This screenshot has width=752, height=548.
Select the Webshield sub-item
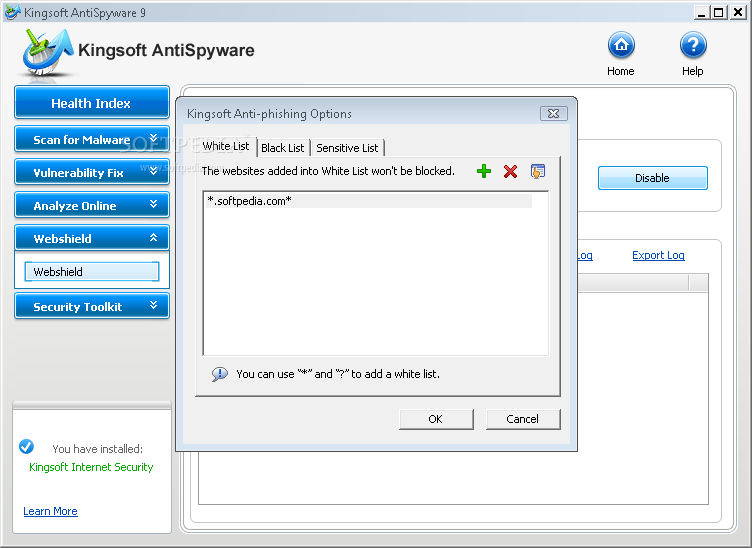pos(92,272)
